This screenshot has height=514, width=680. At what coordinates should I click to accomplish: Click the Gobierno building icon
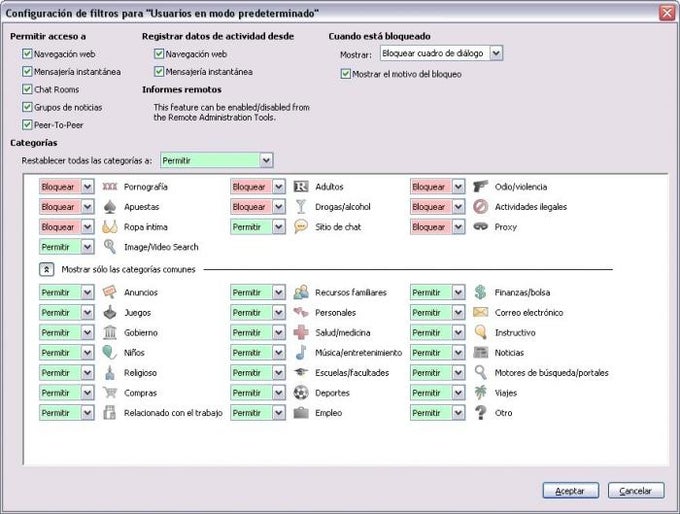click(x=110, y=333)
